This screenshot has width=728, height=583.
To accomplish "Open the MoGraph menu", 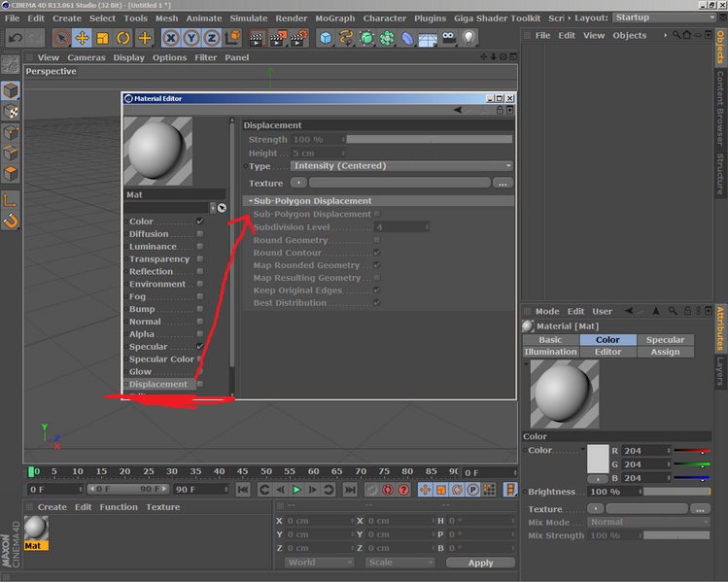I will (334, 18).
